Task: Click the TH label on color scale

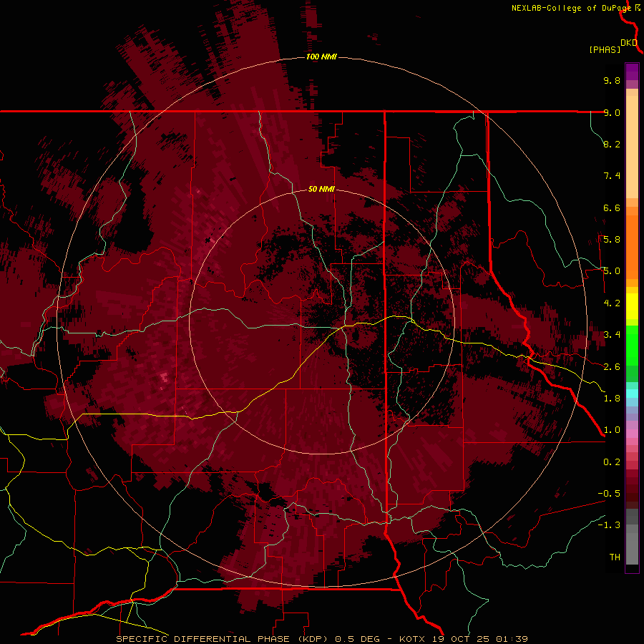Action: pos(615,557)
